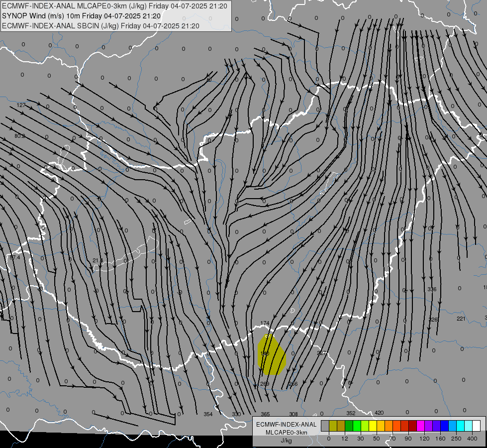Click the legend scale label '50'

[x=377, y=439]
